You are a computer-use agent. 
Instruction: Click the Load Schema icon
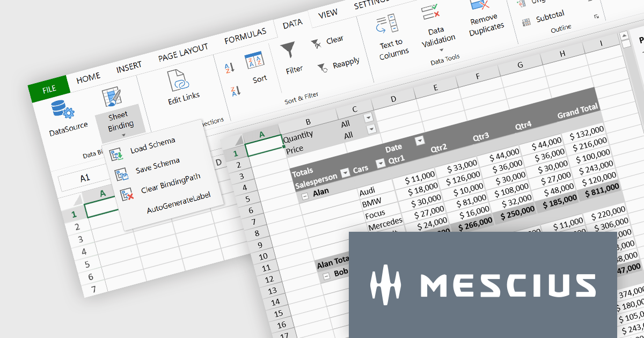116,155
